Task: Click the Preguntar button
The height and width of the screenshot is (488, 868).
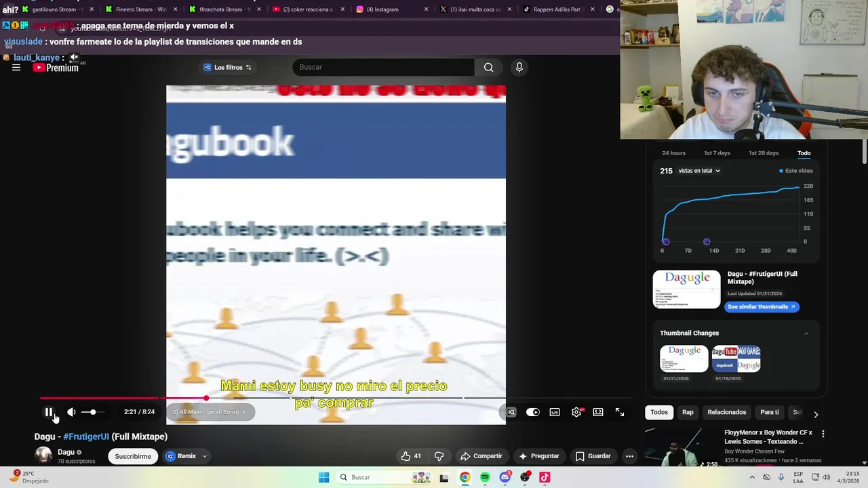Action: click(x=539, y=456)
